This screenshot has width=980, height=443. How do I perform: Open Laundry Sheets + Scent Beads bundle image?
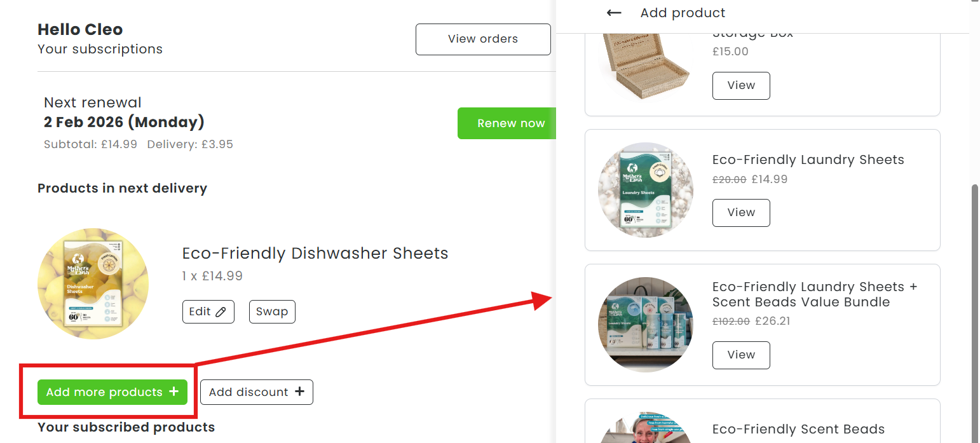646,325
